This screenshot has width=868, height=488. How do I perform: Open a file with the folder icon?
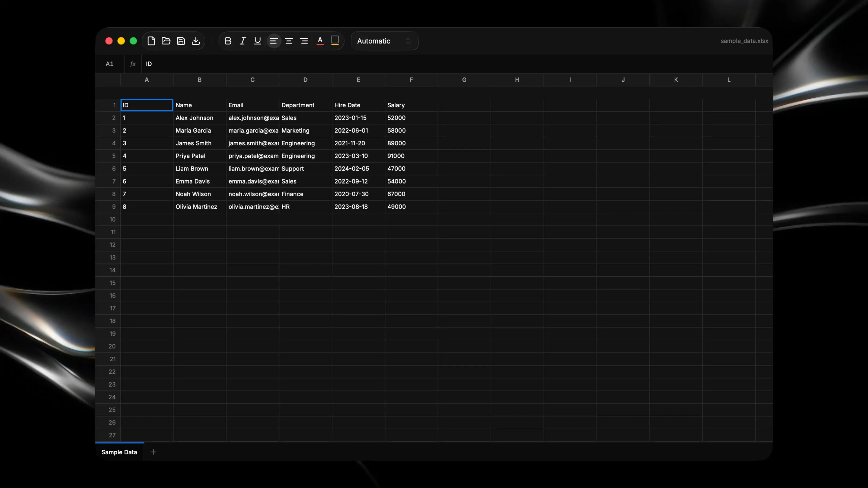[x=166, y=41]
